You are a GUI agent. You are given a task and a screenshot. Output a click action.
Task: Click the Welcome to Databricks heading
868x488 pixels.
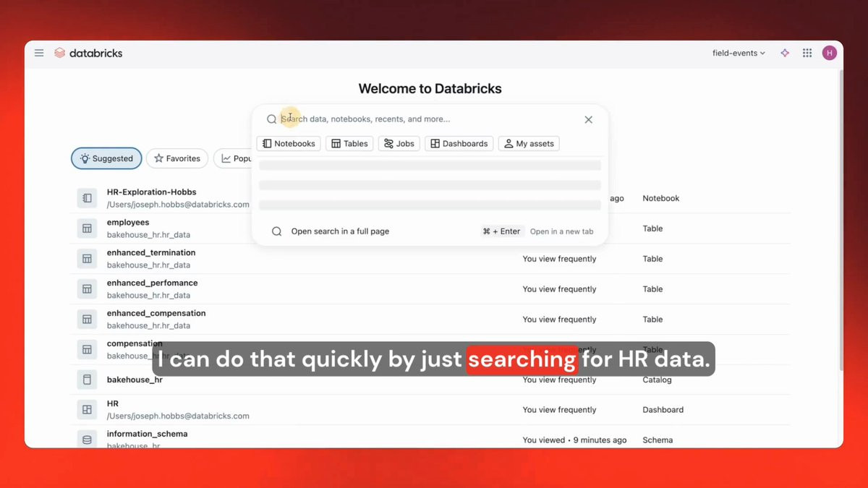430,89
